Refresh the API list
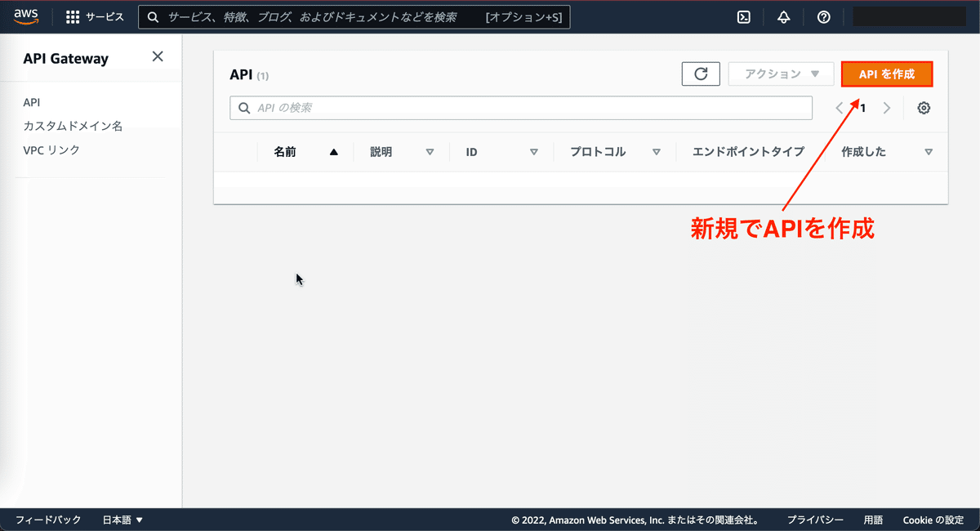This screenshot has height=531, width=980. click(x=701, y=74)
